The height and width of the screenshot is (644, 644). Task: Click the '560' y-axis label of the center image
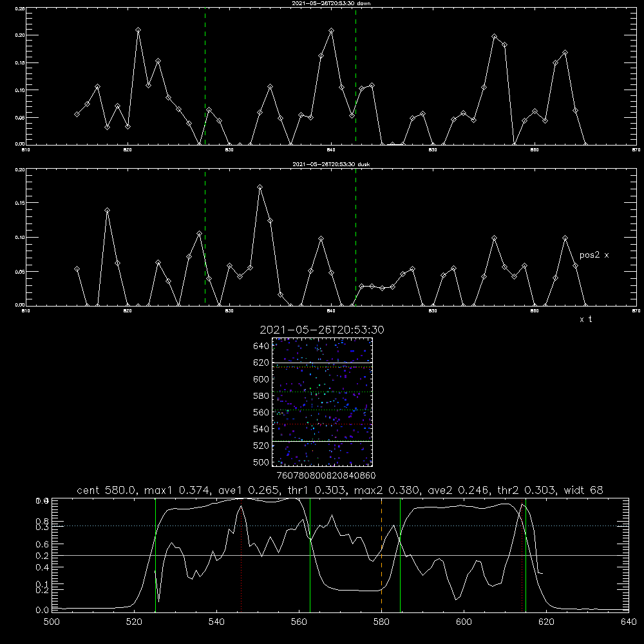261,412
